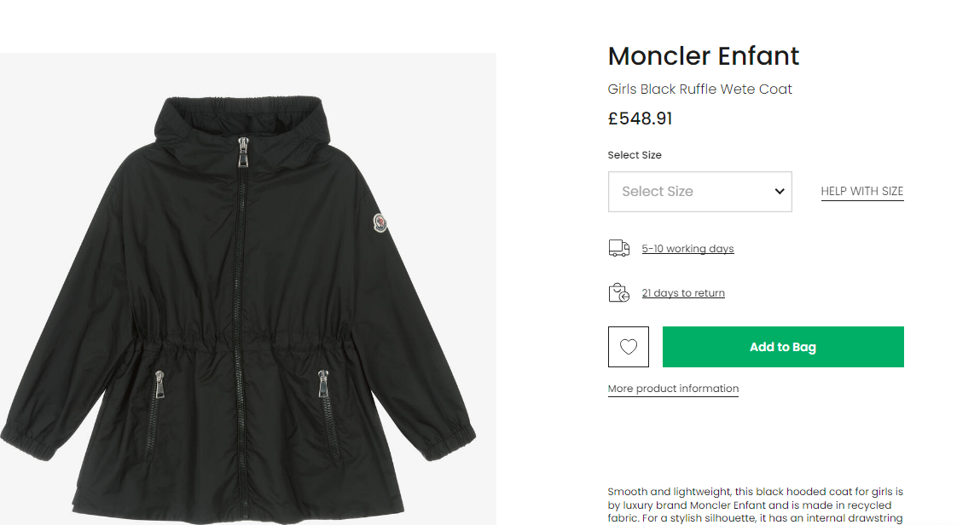980x525 pixels.
Task: Click the delivery truck icon
Action: 618,249
